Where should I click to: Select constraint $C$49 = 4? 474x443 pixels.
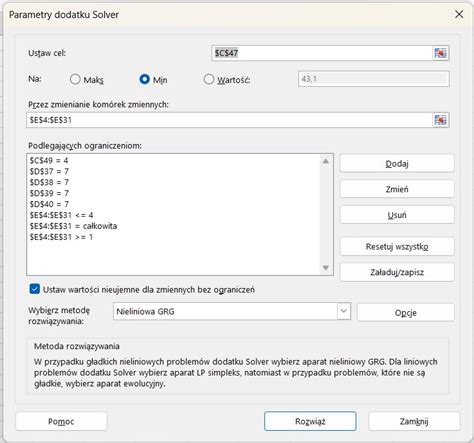click(x=49, y=160)
